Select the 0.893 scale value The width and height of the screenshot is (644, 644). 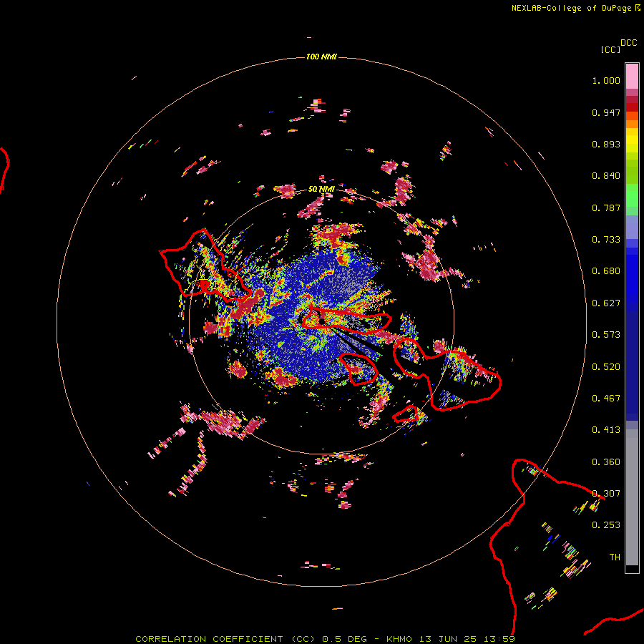point(606,144)
